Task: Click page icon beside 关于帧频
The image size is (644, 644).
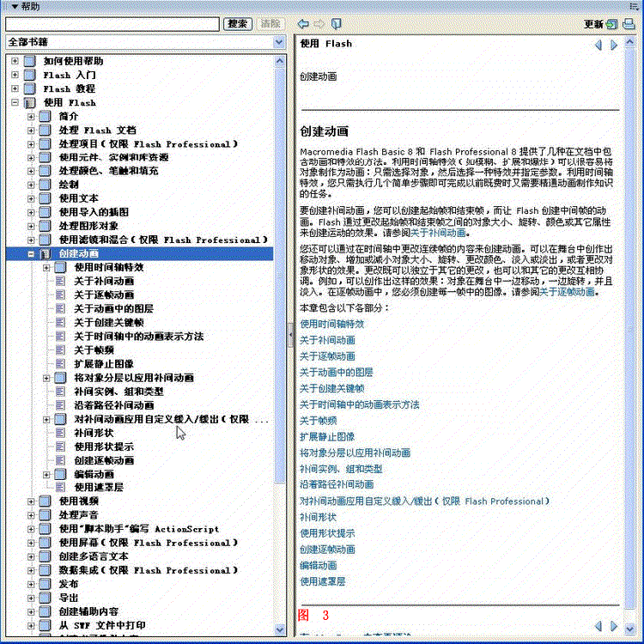Action: [60, 350]
